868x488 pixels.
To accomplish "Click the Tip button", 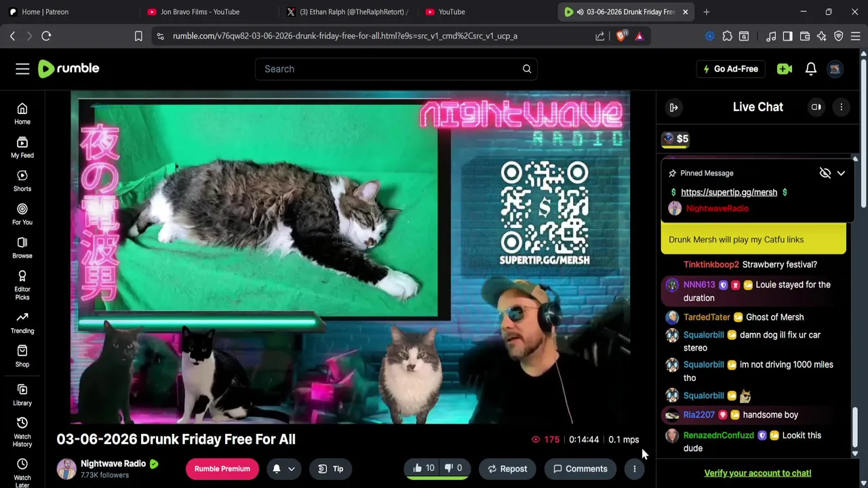I will click(331, 468).
